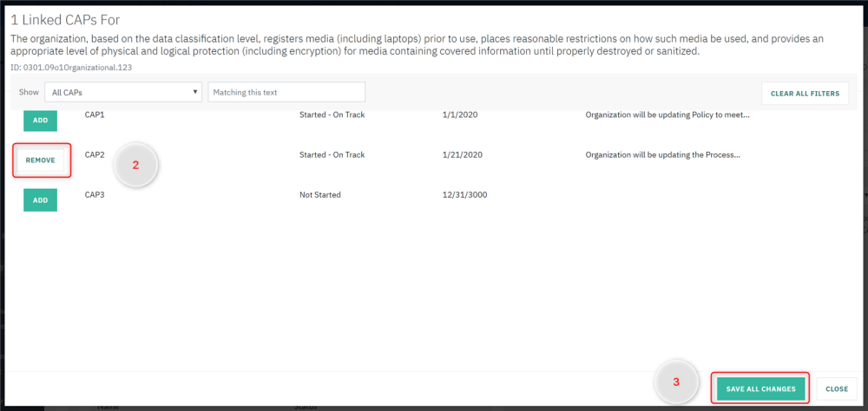Click the "updating the Process" description
The width and height of the screenshot is (868, 411).
(663, 155)
